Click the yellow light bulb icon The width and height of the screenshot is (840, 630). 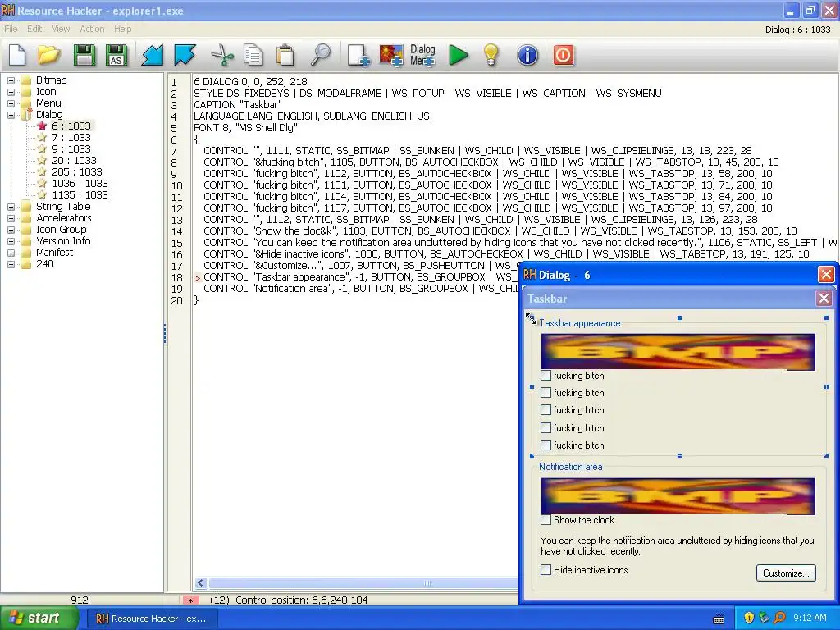coord(491,55)
